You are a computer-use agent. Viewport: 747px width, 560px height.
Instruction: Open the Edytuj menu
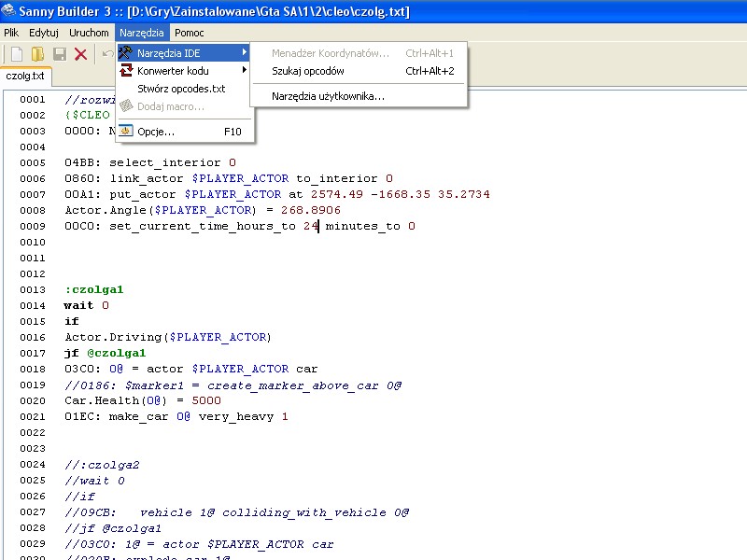coord(44,33)
